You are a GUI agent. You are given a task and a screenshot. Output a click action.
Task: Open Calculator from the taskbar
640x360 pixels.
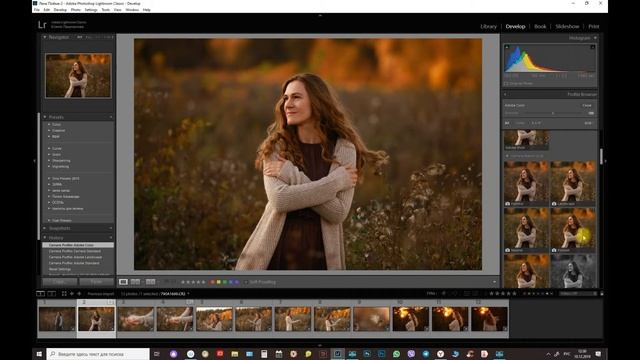click(x=264, y=354)
